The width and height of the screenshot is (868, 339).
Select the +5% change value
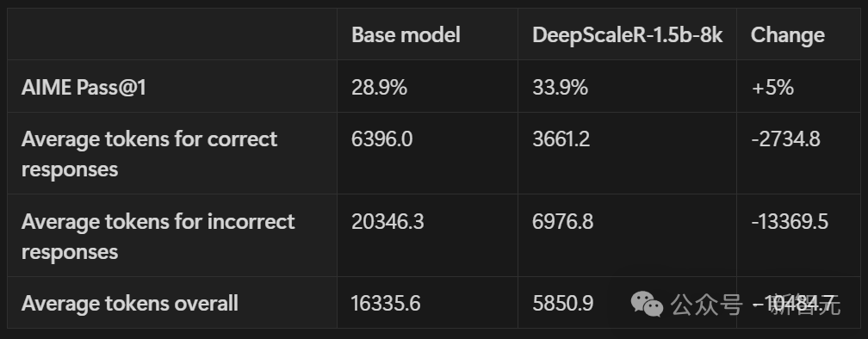tap(772, 88)
